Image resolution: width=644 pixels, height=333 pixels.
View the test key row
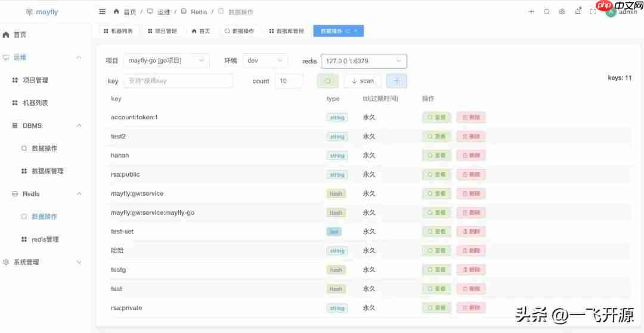pos(436,289)
